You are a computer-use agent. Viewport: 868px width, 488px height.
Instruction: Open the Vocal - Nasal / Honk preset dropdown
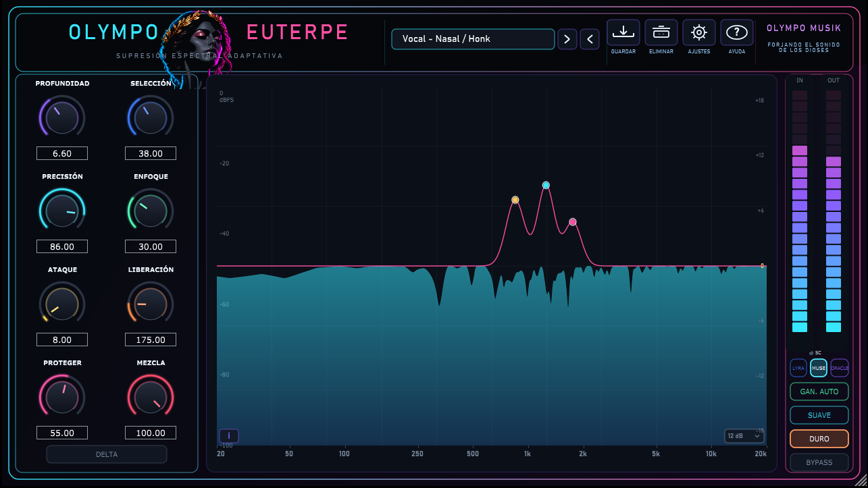pos(473,39)
